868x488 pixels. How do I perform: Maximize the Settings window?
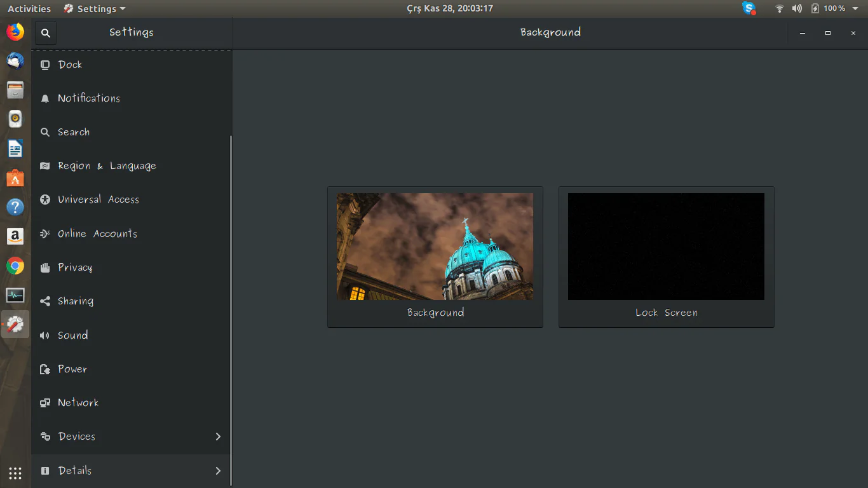828,33
